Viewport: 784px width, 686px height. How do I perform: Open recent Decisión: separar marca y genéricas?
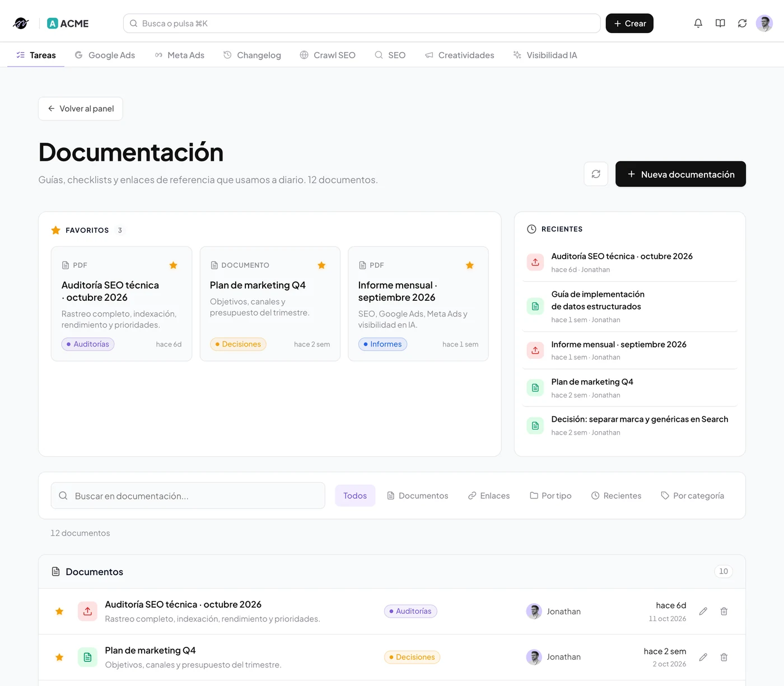[630, 426]
